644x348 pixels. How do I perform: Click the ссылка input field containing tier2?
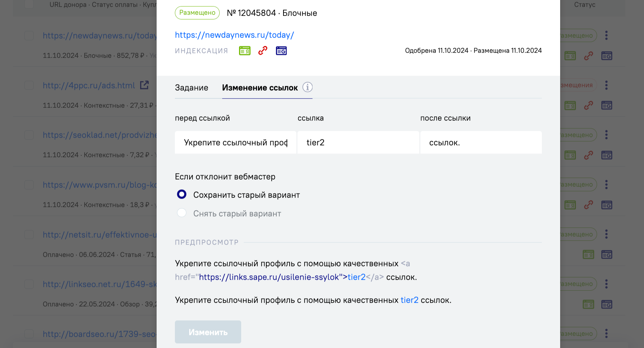click(x=358, y=142)
